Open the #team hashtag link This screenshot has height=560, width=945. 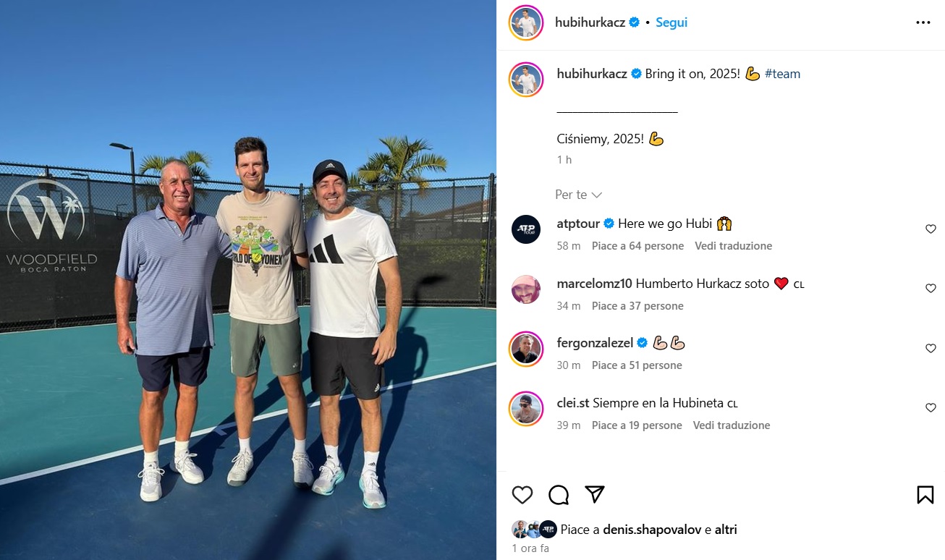[x=782, y=74]
